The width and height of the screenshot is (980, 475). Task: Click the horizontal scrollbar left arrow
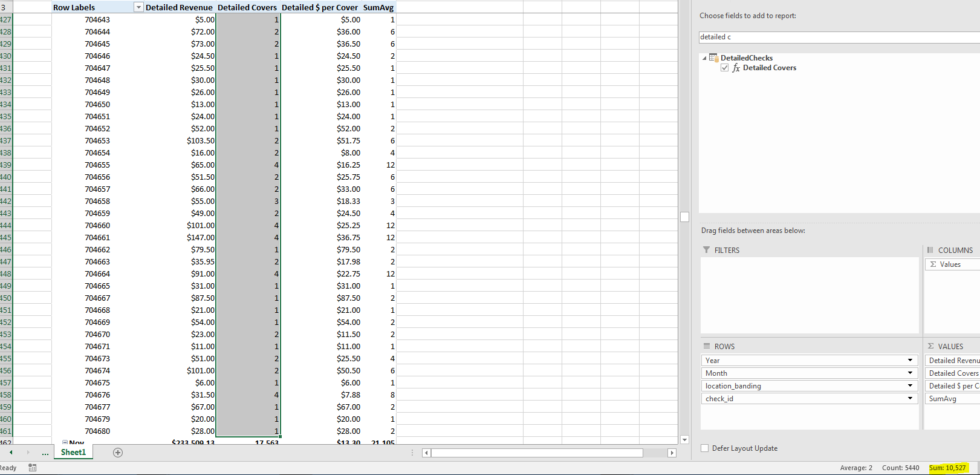[x=426, y=453]
